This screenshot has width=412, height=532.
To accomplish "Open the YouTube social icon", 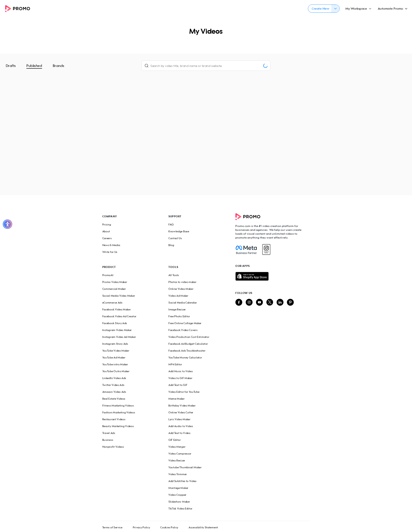I will pos(259,302).
